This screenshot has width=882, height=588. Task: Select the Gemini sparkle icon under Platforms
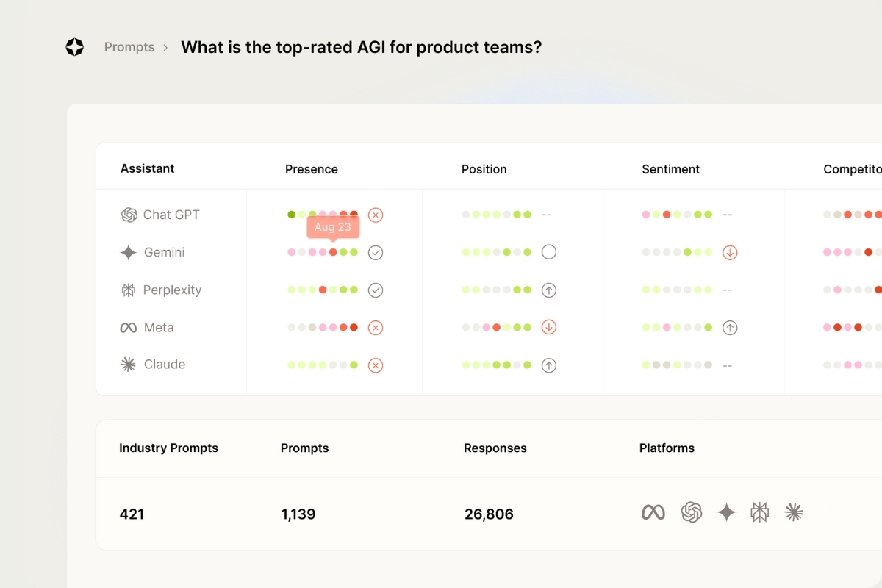[726, 512]
